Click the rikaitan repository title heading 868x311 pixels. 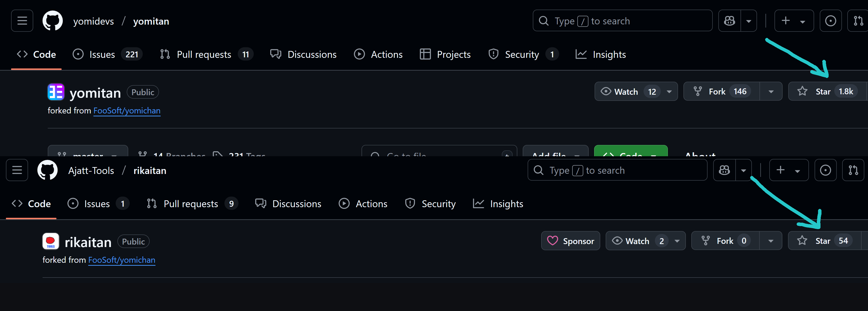[88, 242]
